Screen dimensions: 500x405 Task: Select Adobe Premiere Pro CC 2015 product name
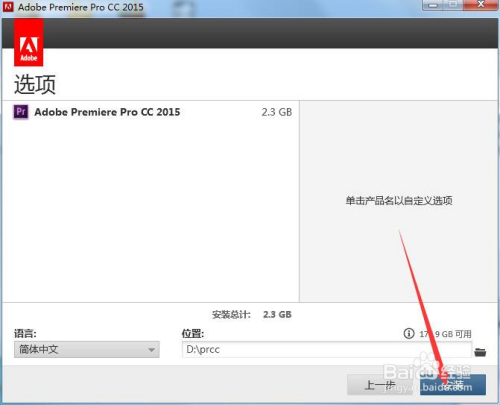(107, 112)
